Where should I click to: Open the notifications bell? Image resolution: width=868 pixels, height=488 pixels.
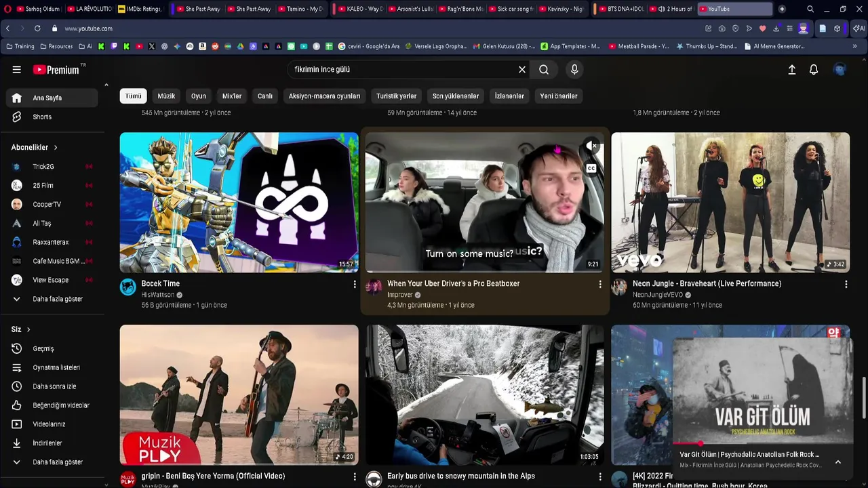pyautogui.click(x=814, y=69)
